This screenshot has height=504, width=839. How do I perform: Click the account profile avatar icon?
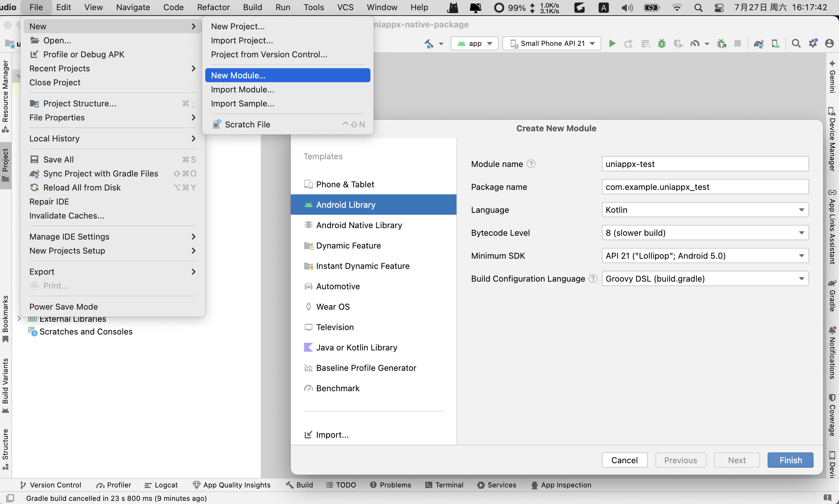[x=829, y=43]
